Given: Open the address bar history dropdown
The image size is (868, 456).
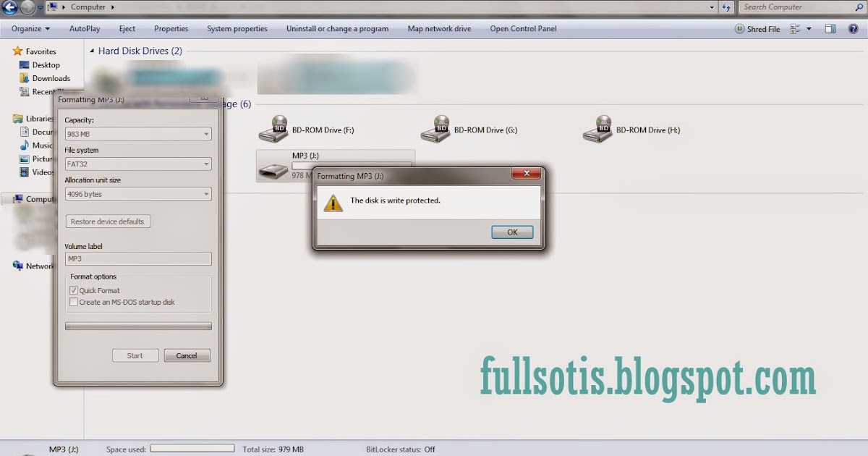Looking at the screenshot, I should [x=712, y=7].
